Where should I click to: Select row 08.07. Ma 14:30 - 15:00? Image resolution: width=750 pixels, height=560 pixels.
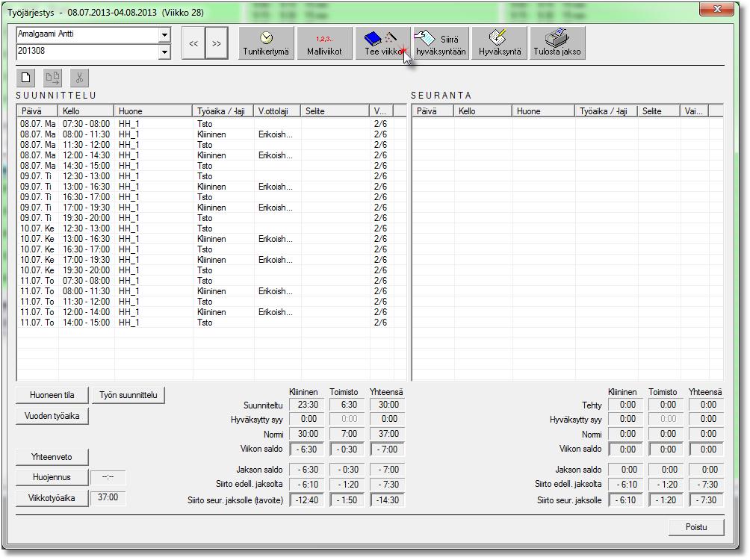click(x=211, y=166)
